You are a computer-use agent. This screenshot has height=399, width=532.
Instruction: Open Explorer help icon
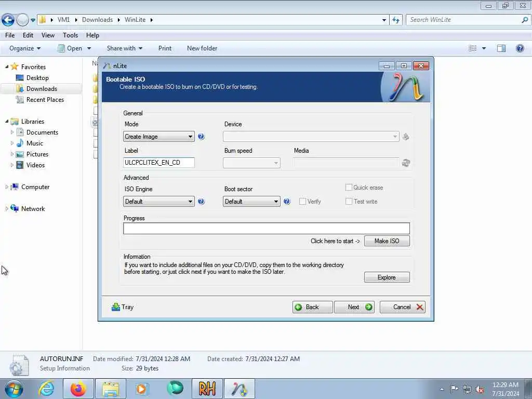point(520,48)
